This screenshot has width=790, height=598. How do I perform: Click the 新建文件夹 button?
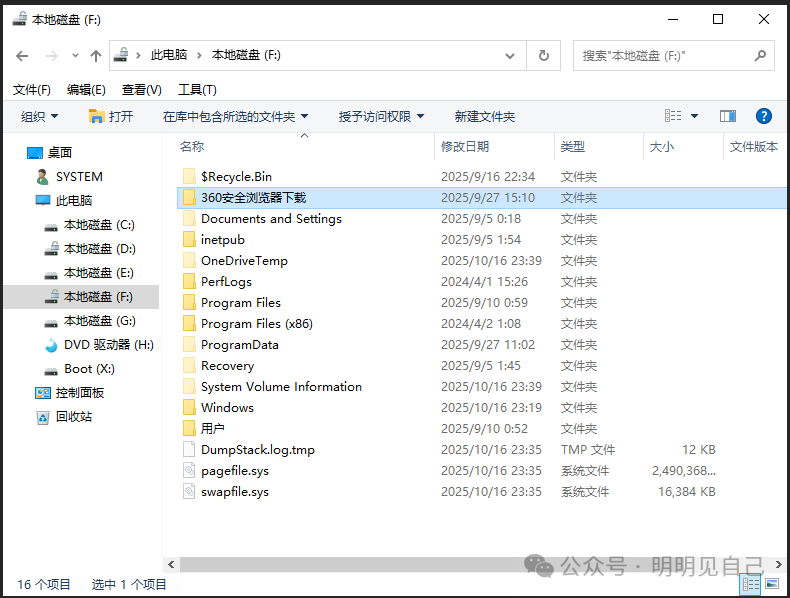click(484, 116)
